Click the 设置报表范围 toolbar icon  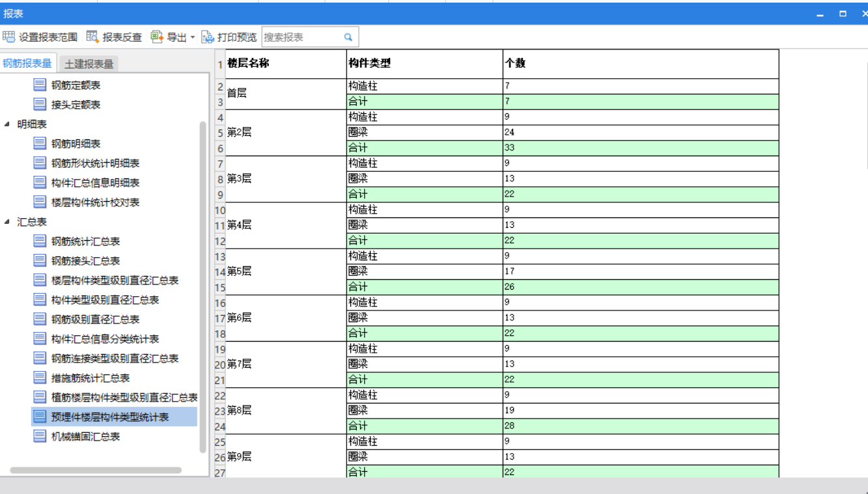pos(9,37)
